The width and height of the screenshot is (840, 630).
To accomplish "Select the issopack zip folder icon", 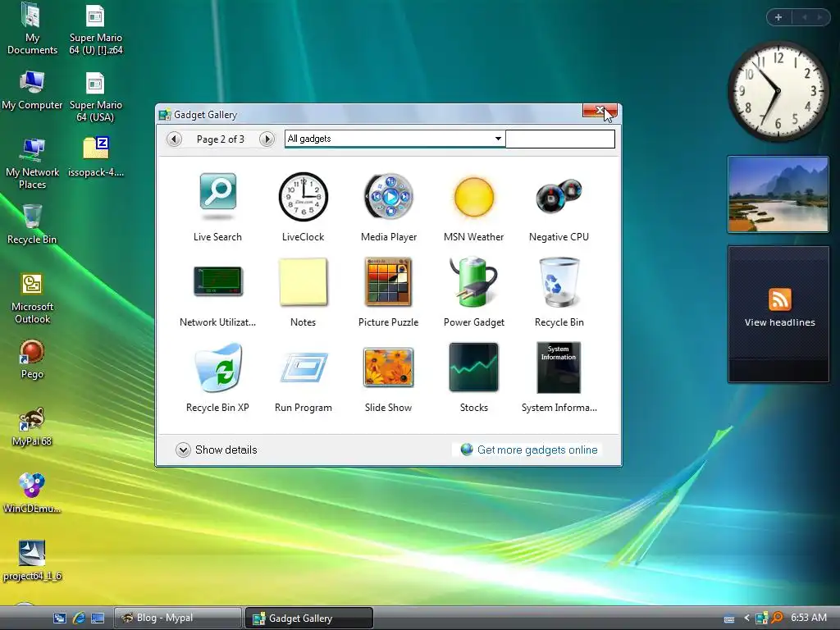I will tap(95, 157).
